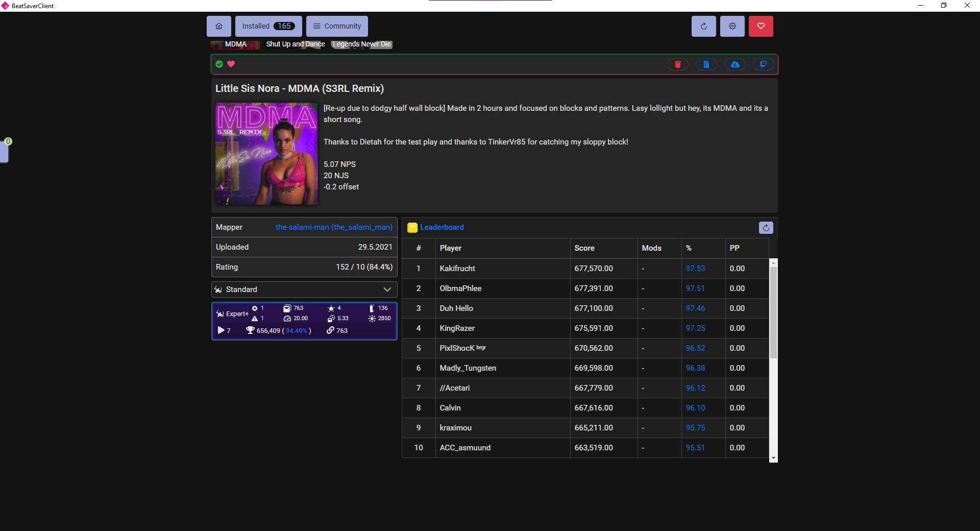This screenshot has height=531, width=980.
Task: Switch to Legends Never Die tab
Action: pos(362,44)
